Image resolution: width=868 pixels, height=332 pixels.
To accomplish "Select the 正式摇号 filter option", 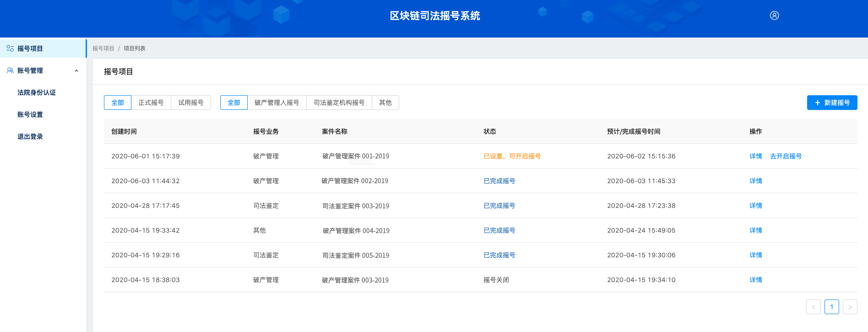I will (x=151, y=103).
